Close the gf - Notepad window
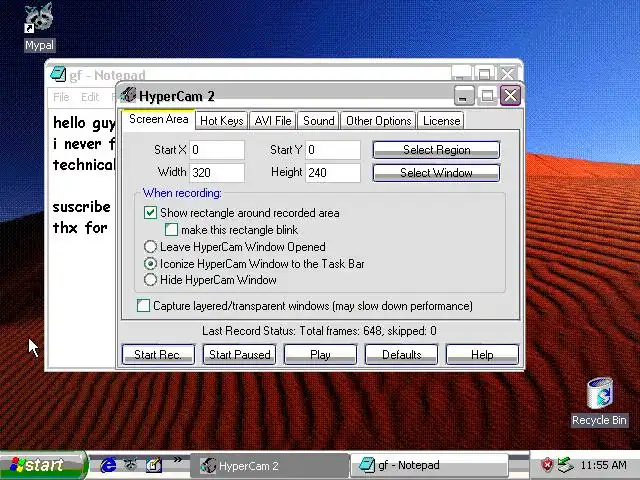The image size is (640, 480). (507, 73)
